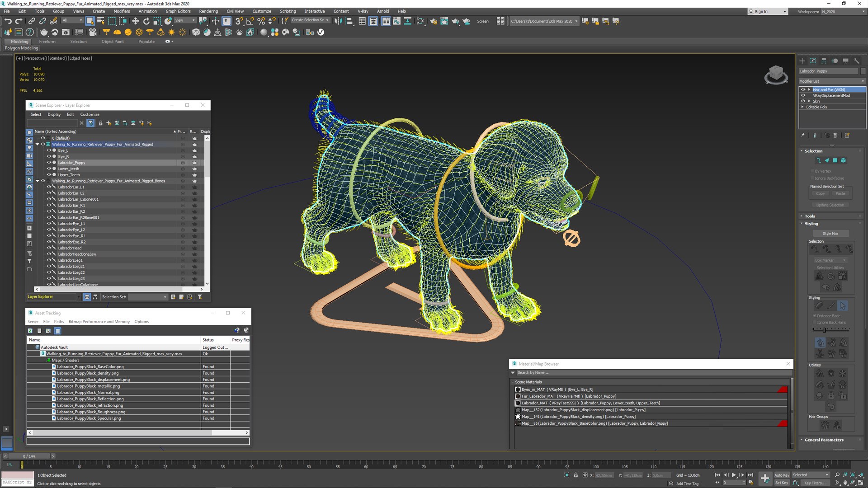The image size is (868, 488).
Task: Click the Set Key button
Action: tap(781, 483)
